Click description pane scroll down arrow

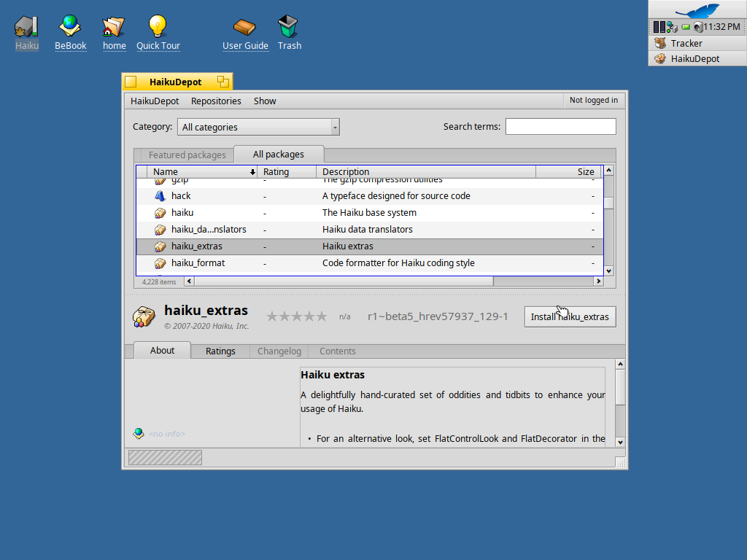pyautogui.click(x=620, y=443)
